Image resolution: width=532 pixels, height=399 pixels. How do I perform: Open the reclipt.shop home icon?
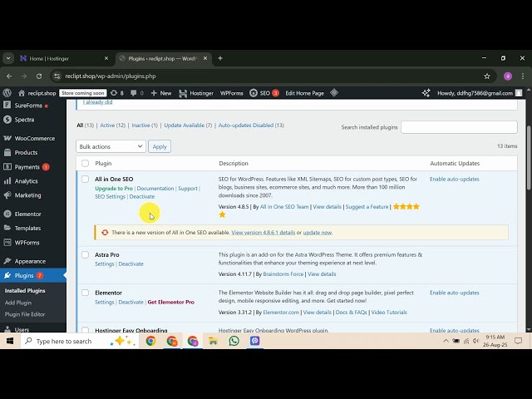[22, 93]
